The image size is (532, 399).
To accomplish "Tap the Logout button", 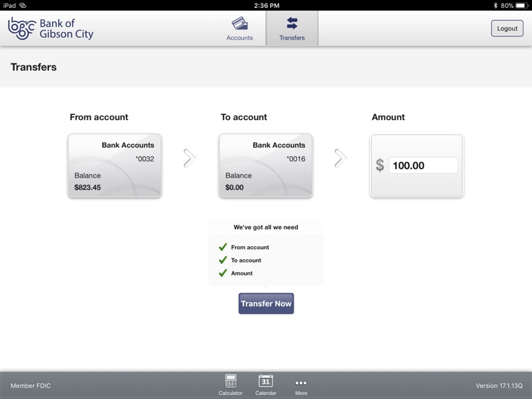I will pos(507,28).
